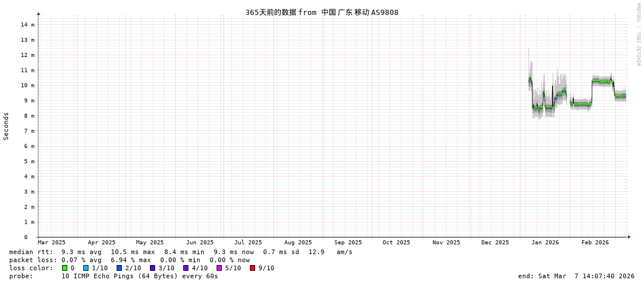Viewport: 644px width, 284px height.
Task: Click the arrow at the x-axis right end
Action: (x=629, y=237)
